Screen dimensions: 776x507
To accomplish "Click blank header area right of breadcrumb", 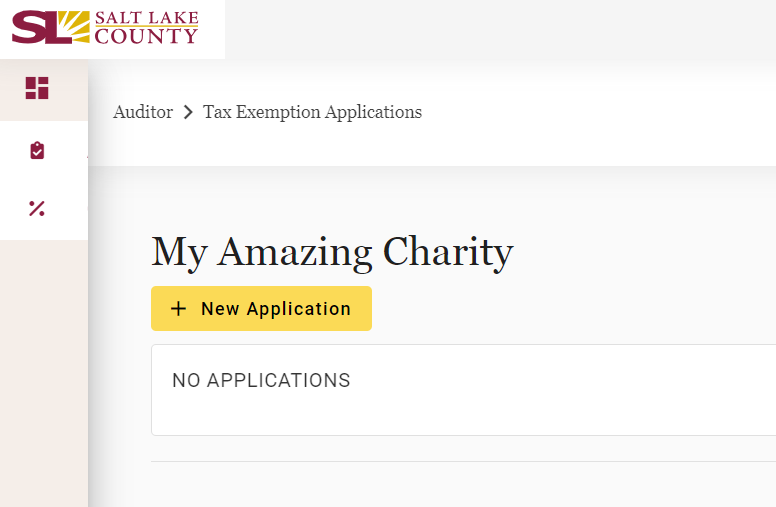I will click(x=600, y=112).
